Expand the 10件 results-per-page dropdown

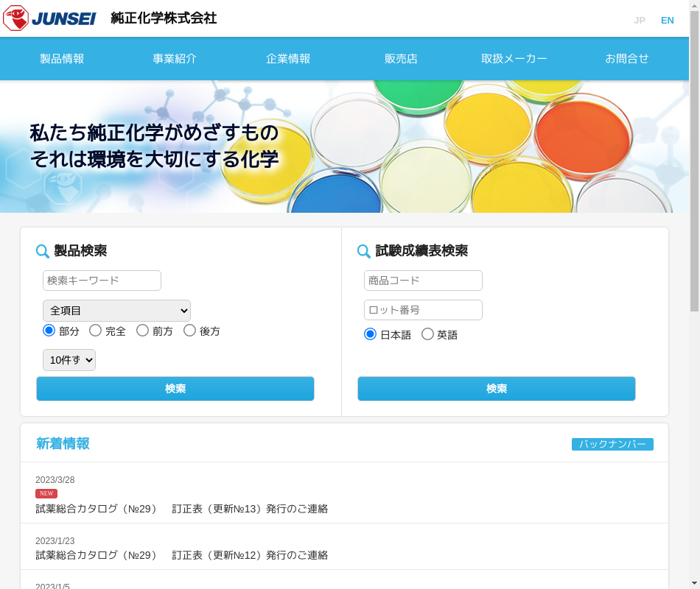(69, 360)
